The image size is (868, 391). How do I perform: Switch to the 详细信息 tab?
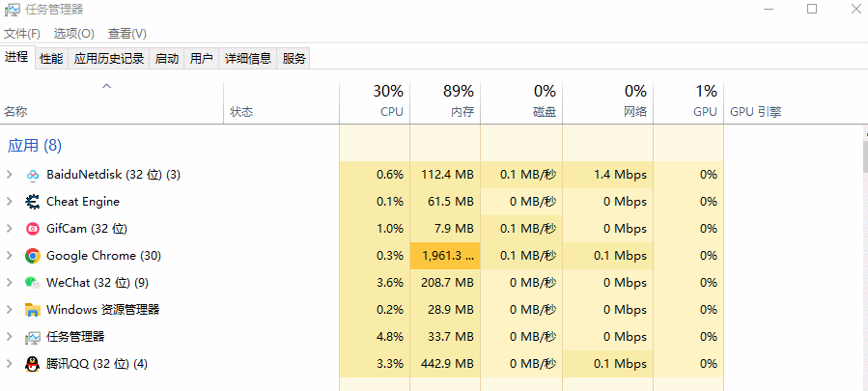coord(248,58)
